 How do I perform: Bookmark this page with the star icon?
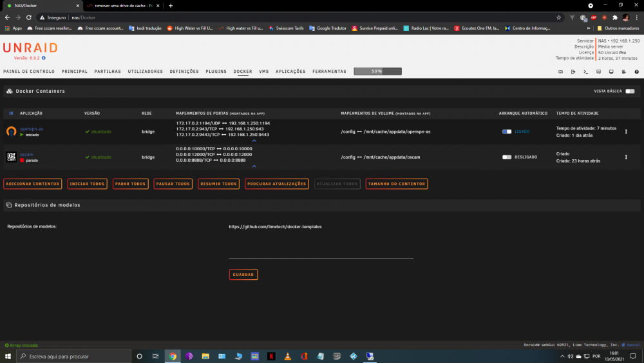[x=558, y=17]
